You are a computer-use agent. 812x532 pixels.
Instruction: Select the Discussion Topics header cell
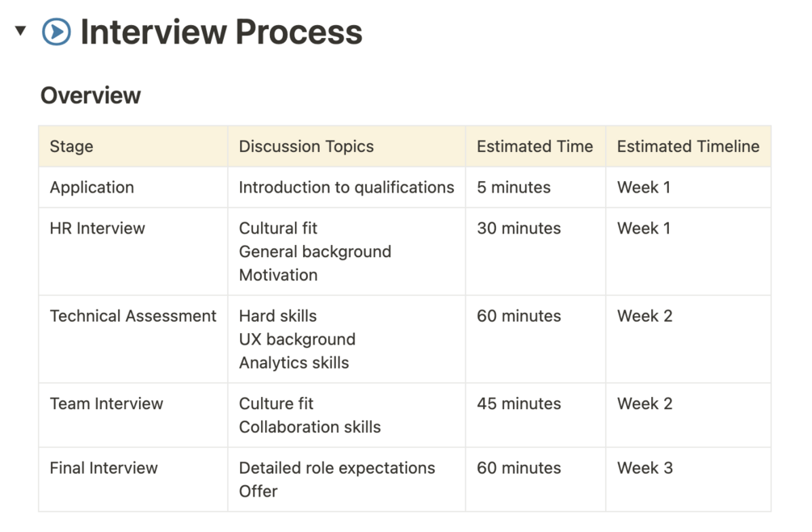(x=347, y=146)
